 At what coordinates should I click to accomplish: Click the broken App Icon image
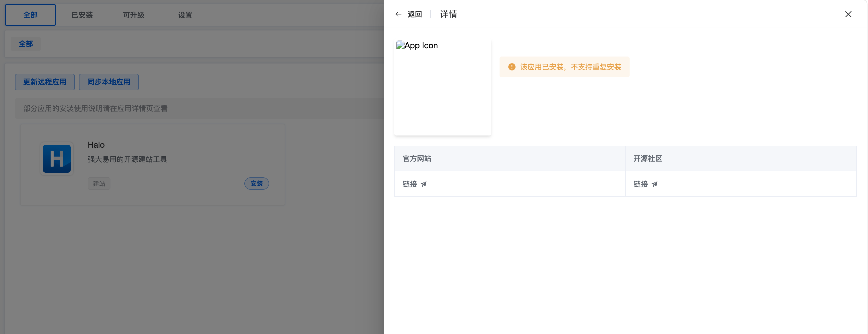tap(417, 45)
